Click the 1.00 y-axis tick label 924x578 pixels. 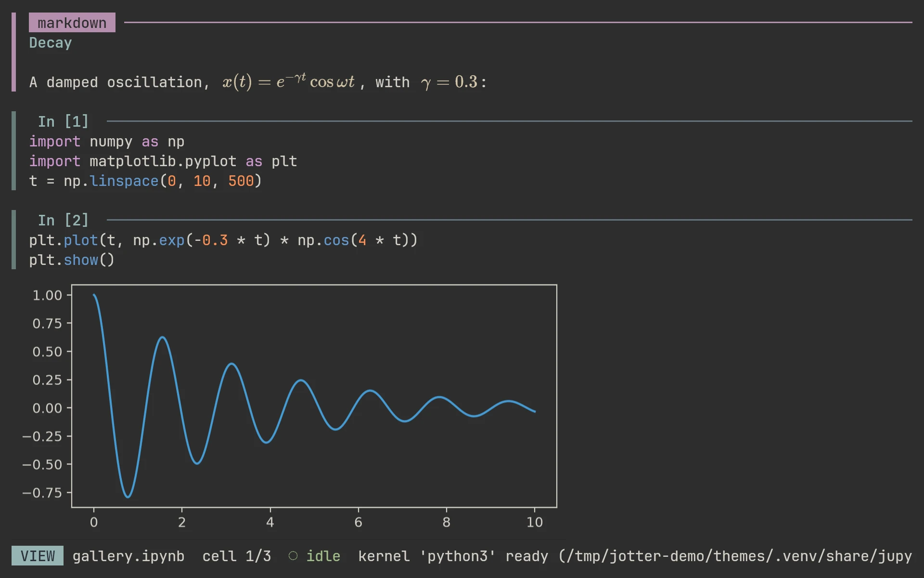click(x=47, y=295)
